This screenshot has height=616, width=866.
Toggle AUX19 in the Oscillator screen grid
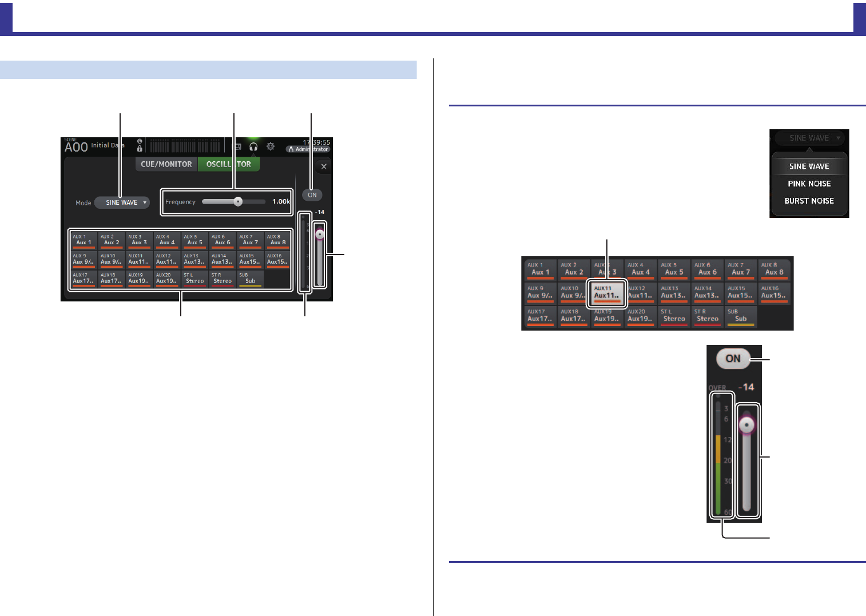(x=139, y=279)
